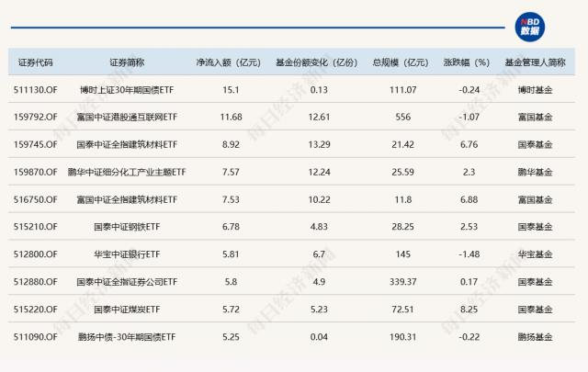Image resolution: width=588 pixels, height=372 pixels.
Task: Select 鹏华中证细分化工产业主题ETF row name
Action: pyautogui.click(x=126, y=172)
